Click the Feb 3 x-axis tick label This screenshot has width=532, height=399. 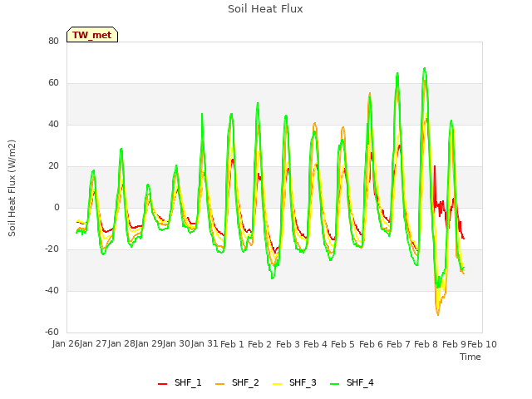[x=288, y=344]
